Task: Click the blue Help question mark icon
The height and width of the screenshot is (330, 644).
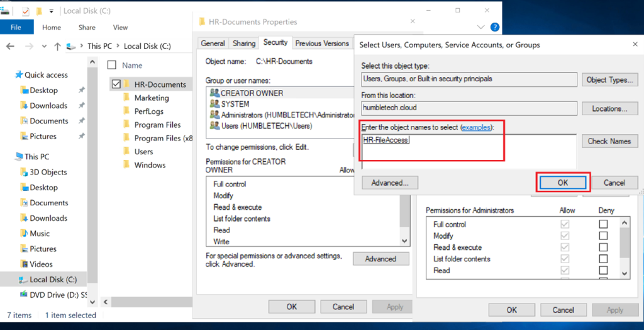Action: [495, 27]
